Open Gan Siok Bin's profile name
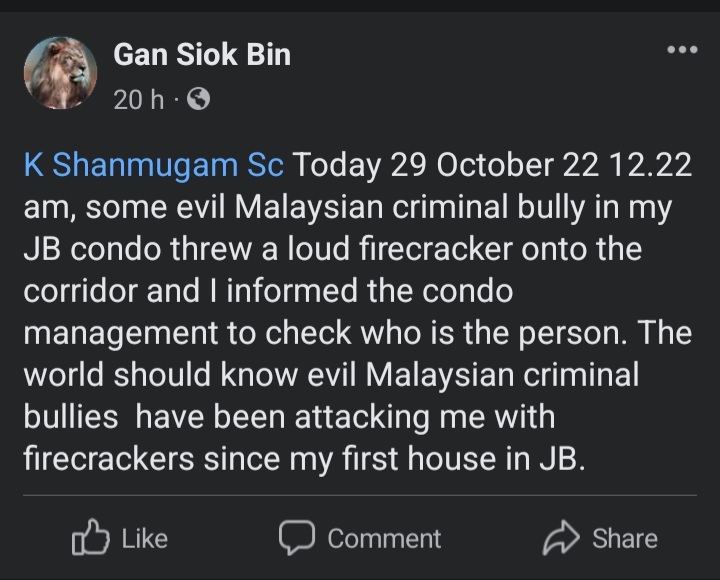 (x=202, y=55)
